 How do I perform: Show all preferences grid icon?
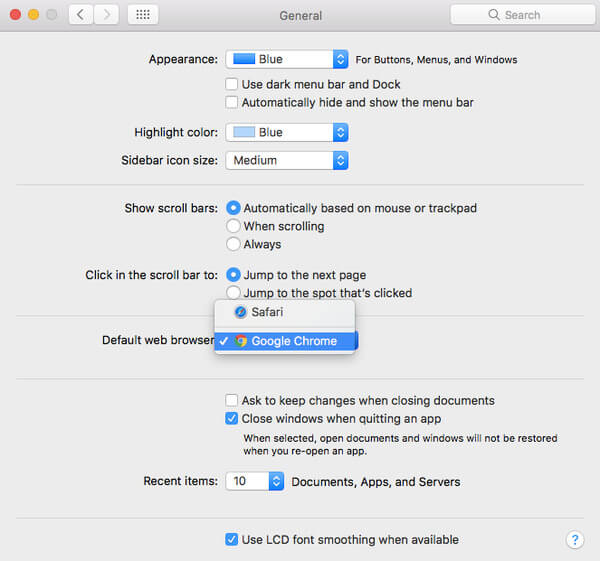pos(142,15)
